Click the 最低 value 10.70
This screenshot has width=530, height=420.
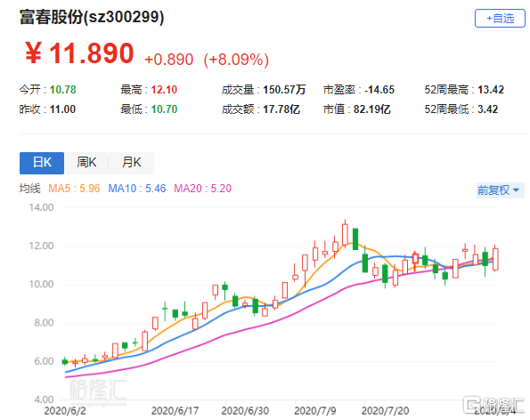(164, 109)
